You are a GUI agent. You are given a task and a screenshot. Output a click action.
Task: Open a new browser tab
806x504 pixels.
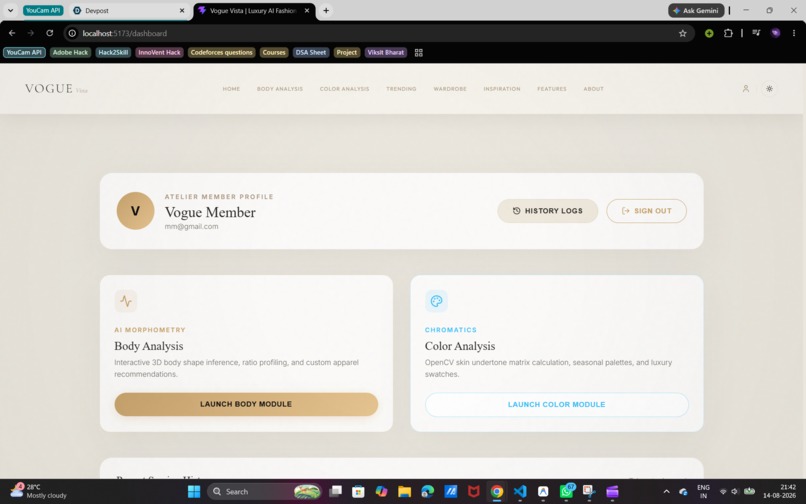click(x=326, y=10)
